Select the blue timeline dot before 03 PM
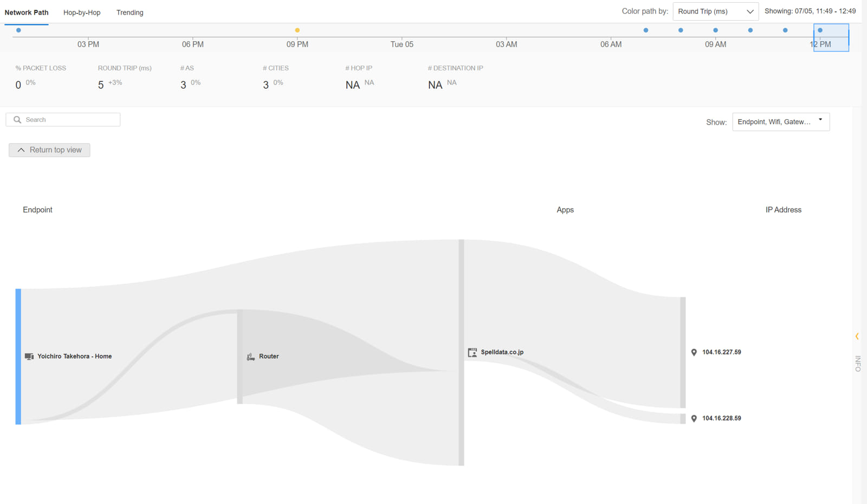Image resolution: width=867 pixels, height=504 pixels. pos(18,30)
